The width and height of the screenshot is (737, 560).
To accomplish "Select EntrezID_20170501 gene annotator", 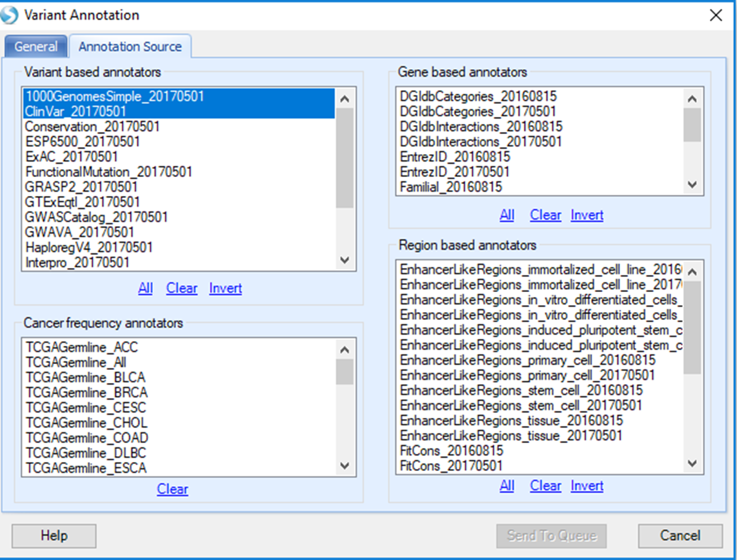I will (540, 172).
